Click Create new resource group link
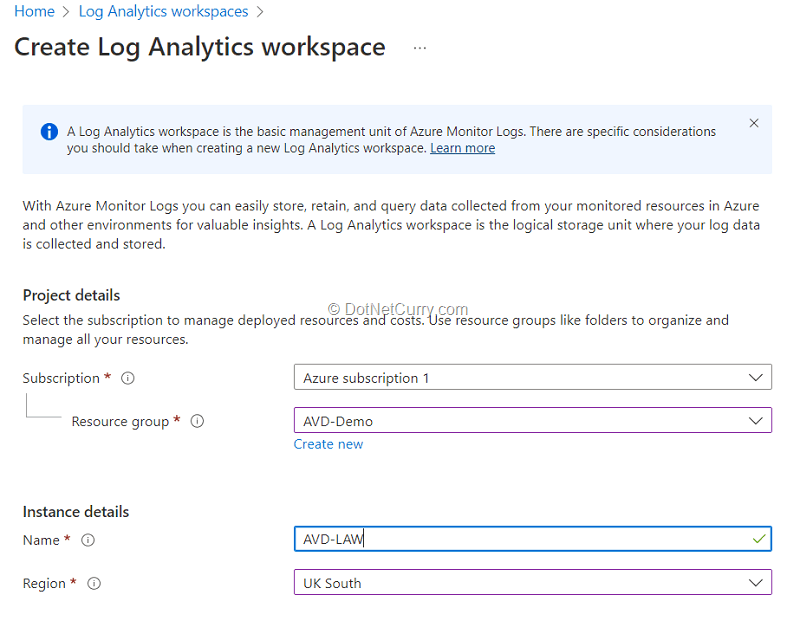This screenshot has height=621, width=800. 328,444
